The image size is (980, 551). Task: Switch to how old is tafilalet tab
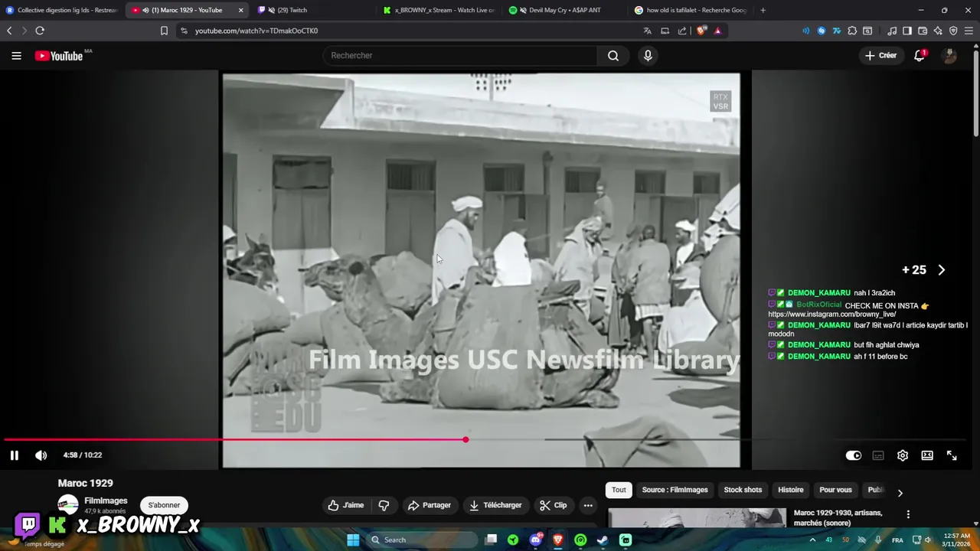(690, 10)
